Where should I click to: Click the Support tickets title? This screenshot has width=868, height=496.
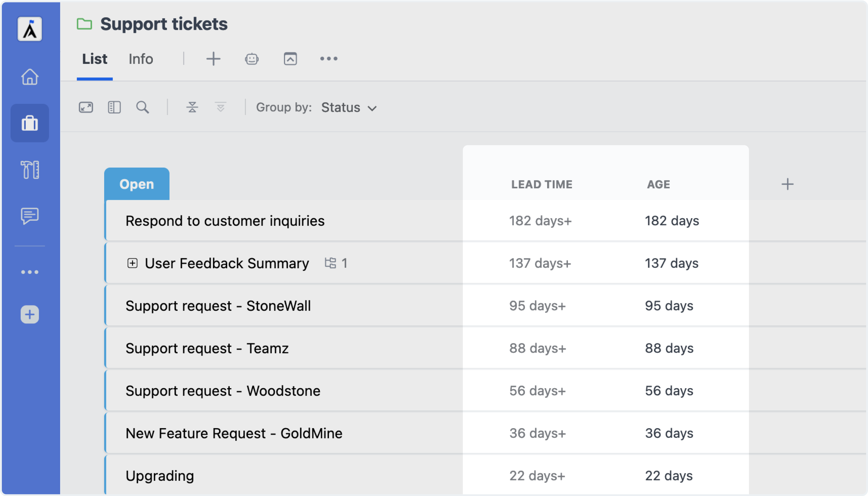tap(164, 24)
